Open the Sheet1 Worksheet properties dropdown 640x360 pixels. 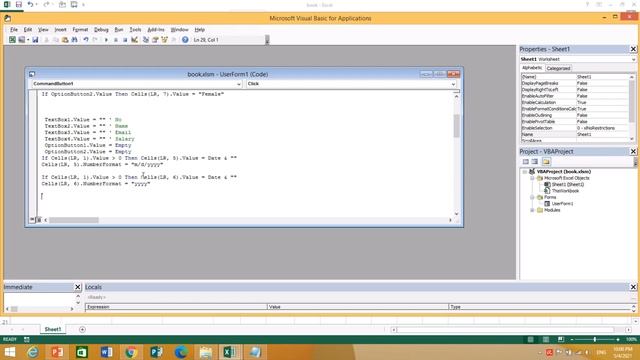tap(633, 59)
